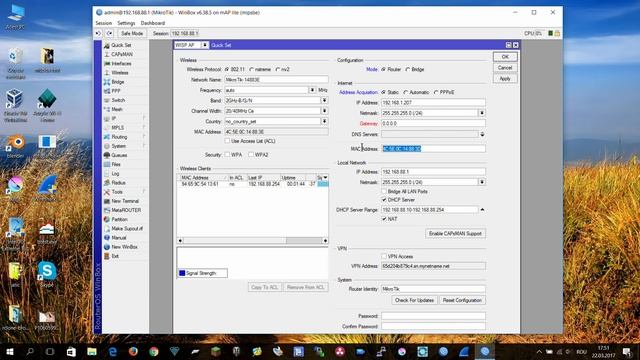The width and height of the screenshot is (640, 360).
Task: Open Switch sidebar item
Action: point(118,100)
